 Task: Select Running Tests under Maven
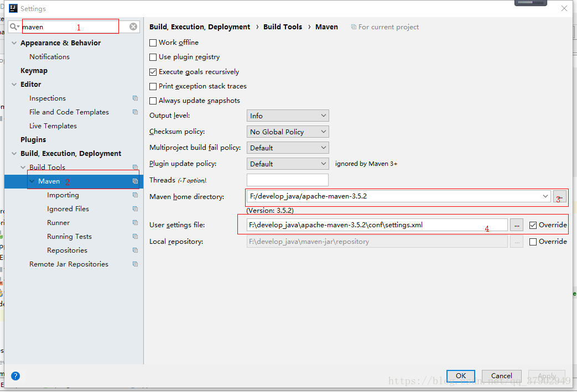coord(69,236)
